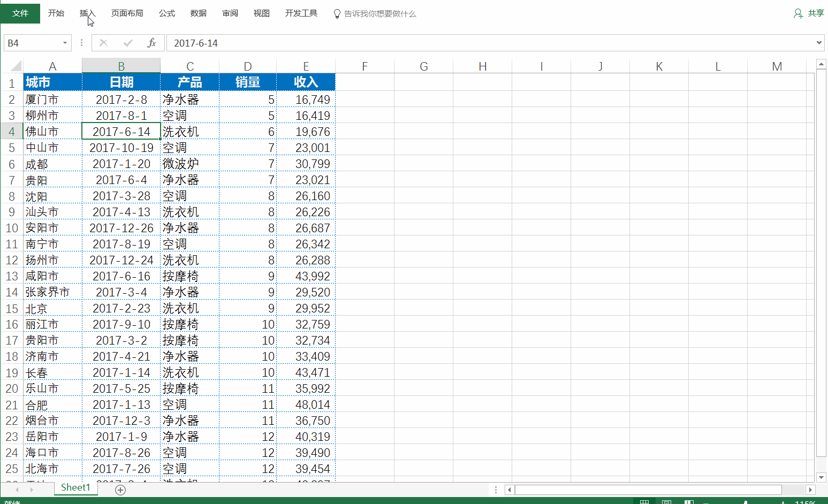828x504 pixels.
Task: Switch to the 页面布局 tab
Action: pyautogui.click(x=127, y=13)
